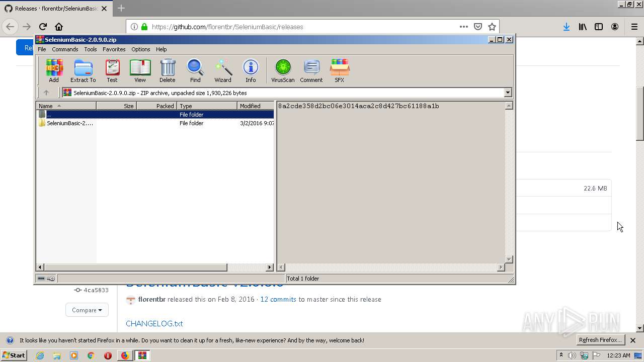
Task: Reload the Firefox page
Action: tap(43, 27)
